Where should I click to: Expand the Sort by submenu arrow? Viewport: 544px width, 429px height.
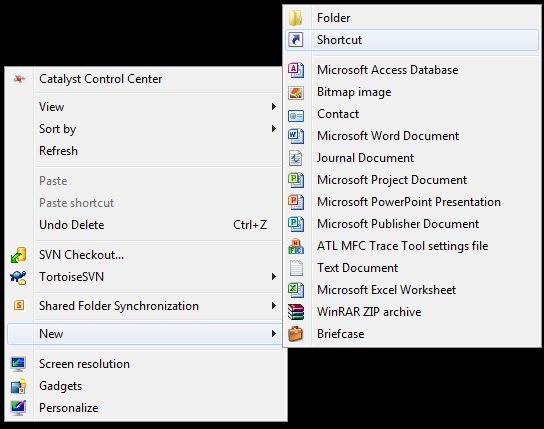pyautogui.click(x=274, y=129)
